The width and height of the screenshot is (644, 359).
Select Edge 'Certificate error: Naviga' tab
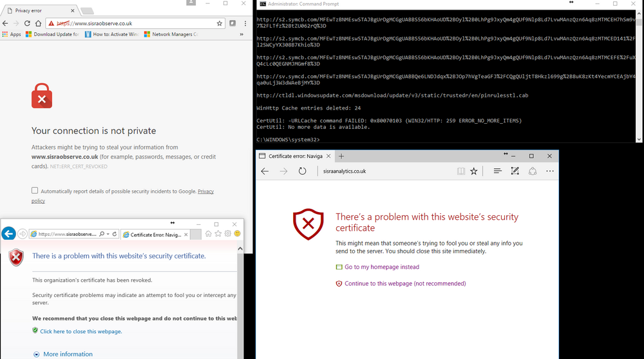(x=295, y=156)
